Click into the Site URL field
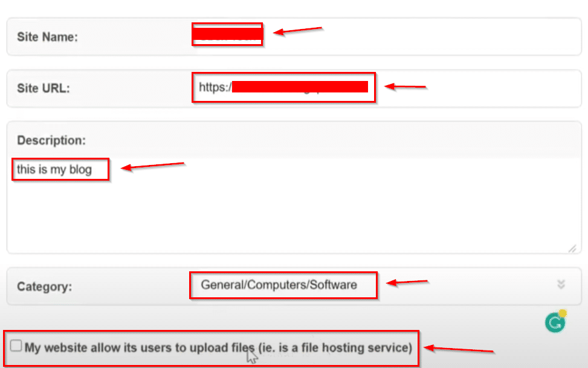588x368 pixels. click(471, 88)
